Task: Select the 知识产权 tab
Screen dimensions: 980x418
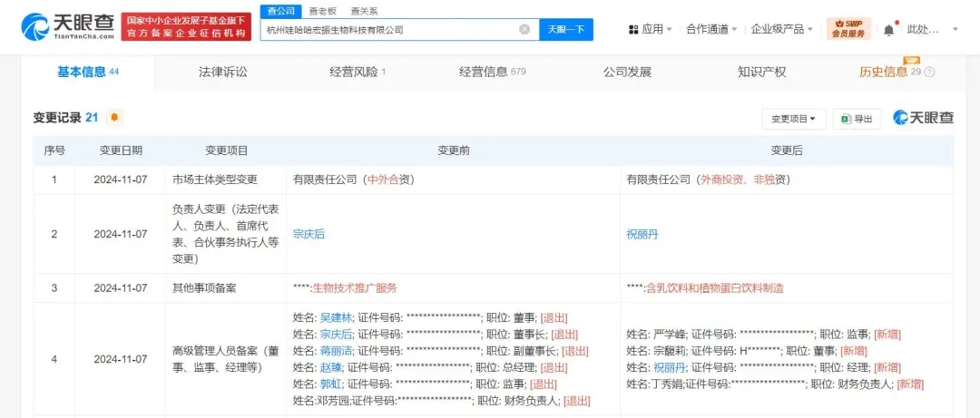Action: [762, 72]
